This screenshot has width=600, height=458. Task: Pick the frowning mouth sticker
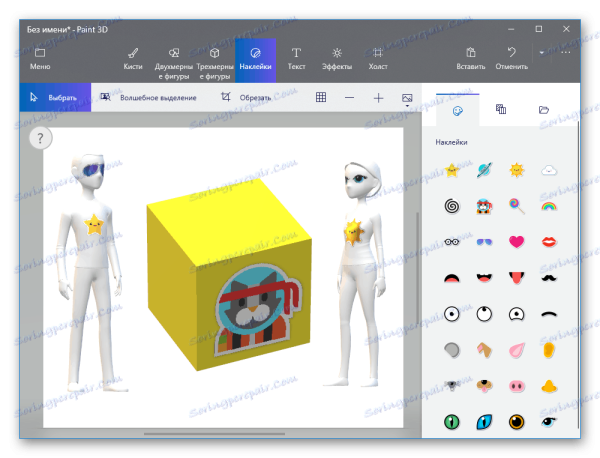click(452, 278)
